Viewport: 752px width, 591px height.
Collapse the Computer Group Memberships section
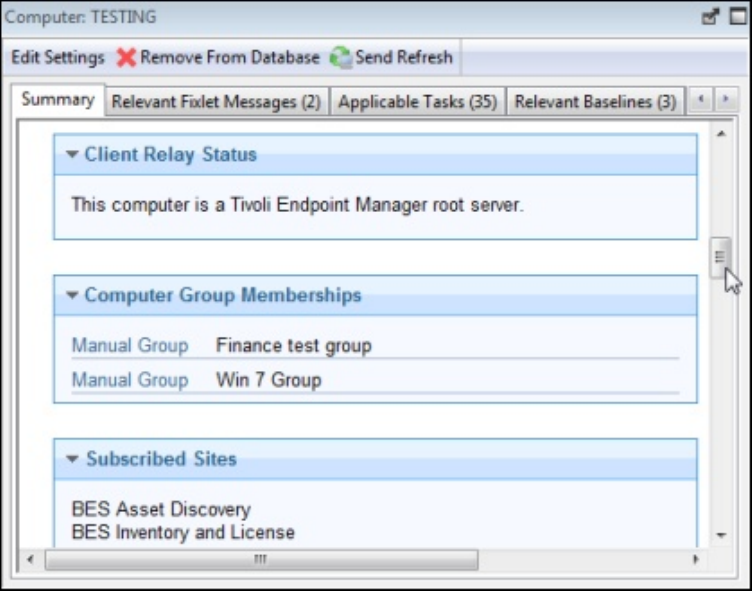point(72,296)
